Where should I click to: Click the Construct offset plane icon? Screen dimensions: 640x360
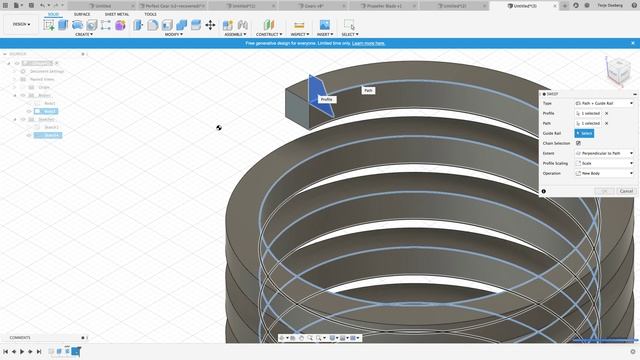coord(269,25)
